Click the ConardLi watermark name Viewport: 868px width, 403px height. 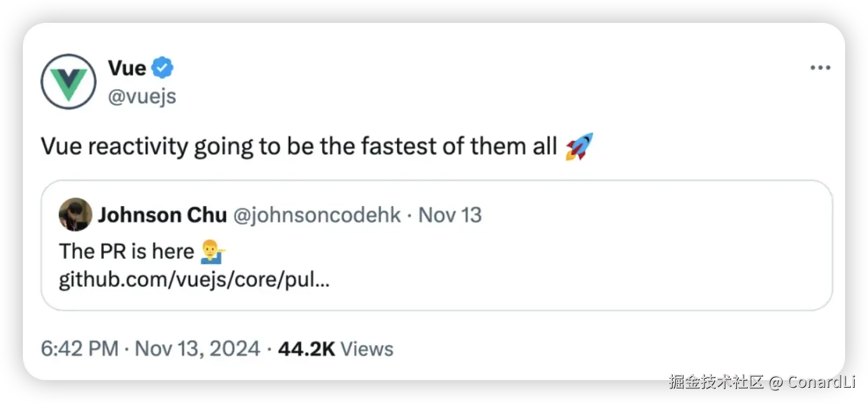821,382
